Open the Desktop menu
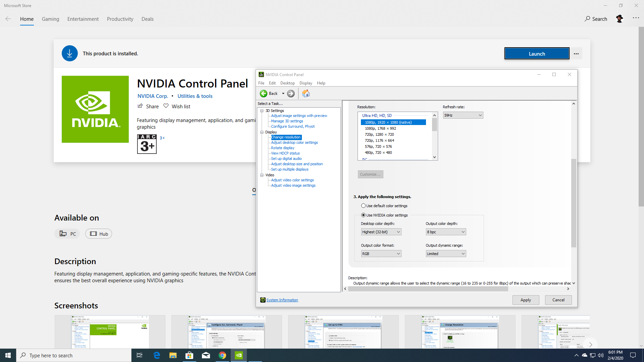 click(x=287, y=83)
